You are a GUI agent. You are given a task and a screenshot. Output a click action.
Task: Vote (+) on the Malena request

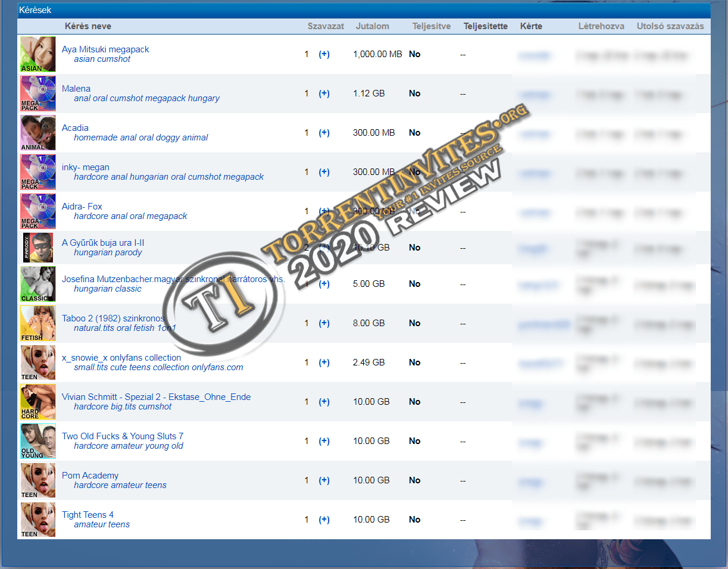pos(324,93)
